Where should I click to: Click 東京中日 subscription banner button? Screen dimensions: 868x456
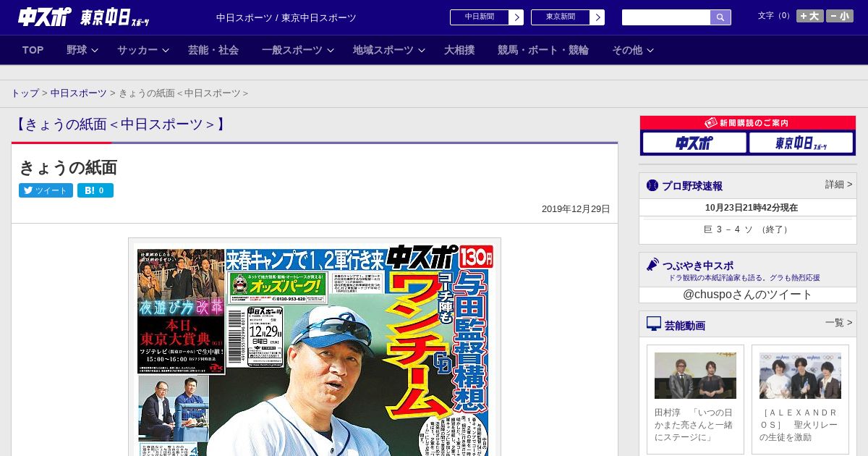point(801,143)
